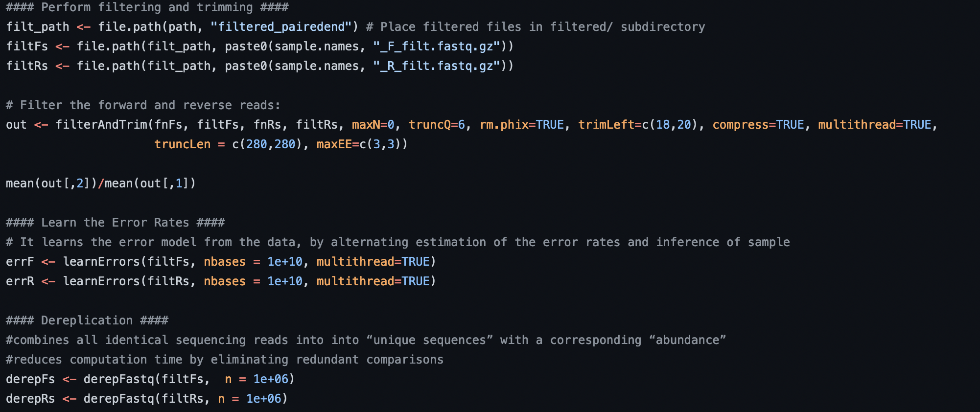
Task: Click the "Perform filtering and trimming" header
Action: 147,7
